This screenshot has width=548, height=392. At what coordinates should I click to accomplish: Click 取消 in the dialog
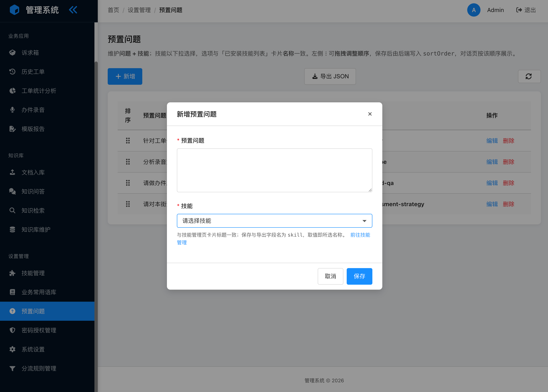click(330, 276)
